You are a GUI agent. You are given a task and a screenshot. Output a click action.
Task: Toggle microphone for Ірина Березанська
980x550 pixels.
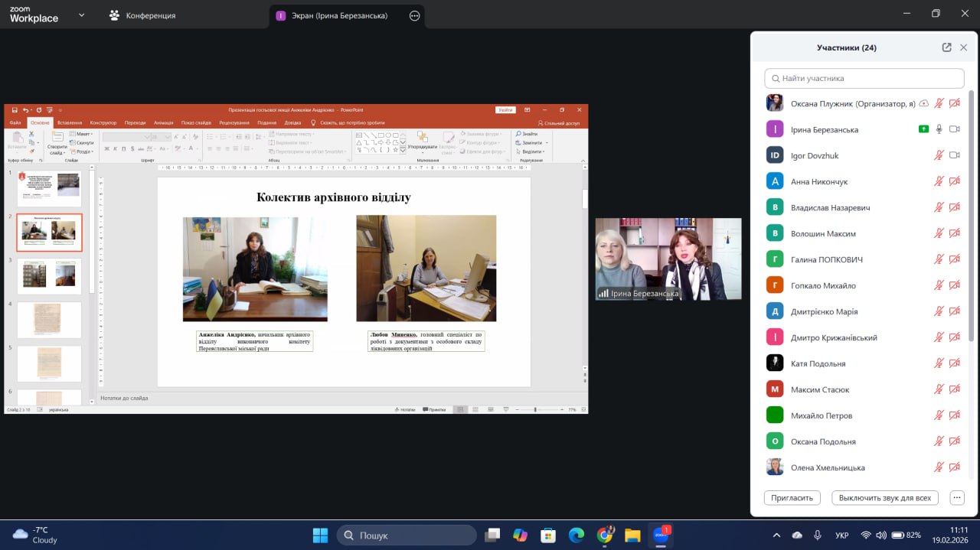939,129
